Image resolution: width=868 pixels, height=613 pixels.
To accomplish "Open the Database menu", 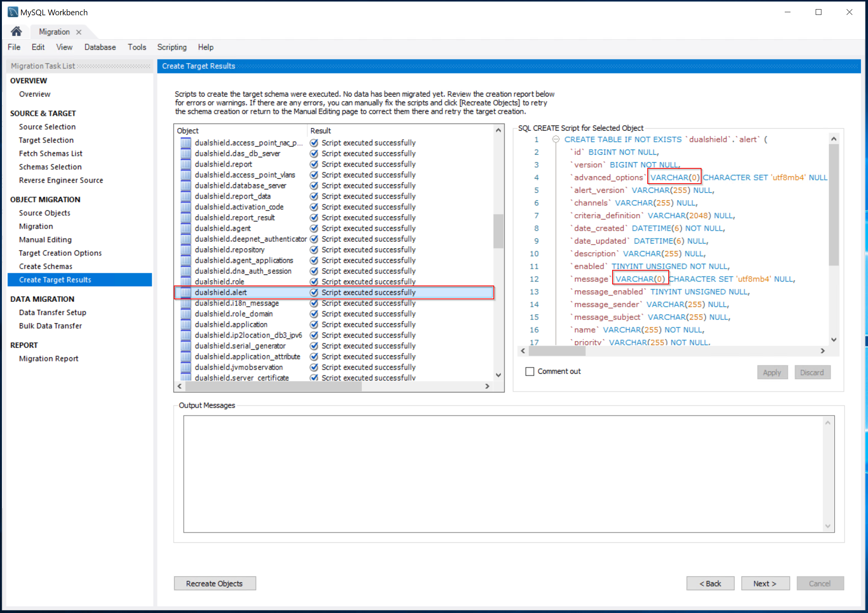I will click(100, 47).
